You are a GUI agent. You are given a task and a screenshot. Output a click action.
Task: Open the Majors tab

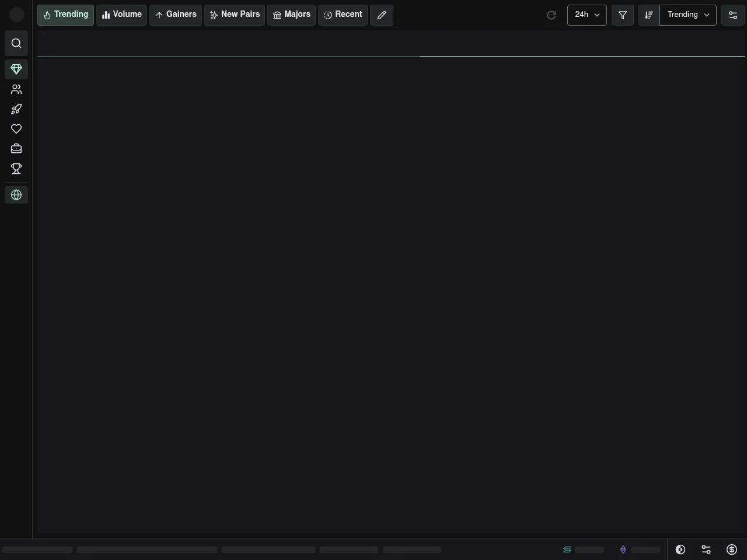[291, 14]
